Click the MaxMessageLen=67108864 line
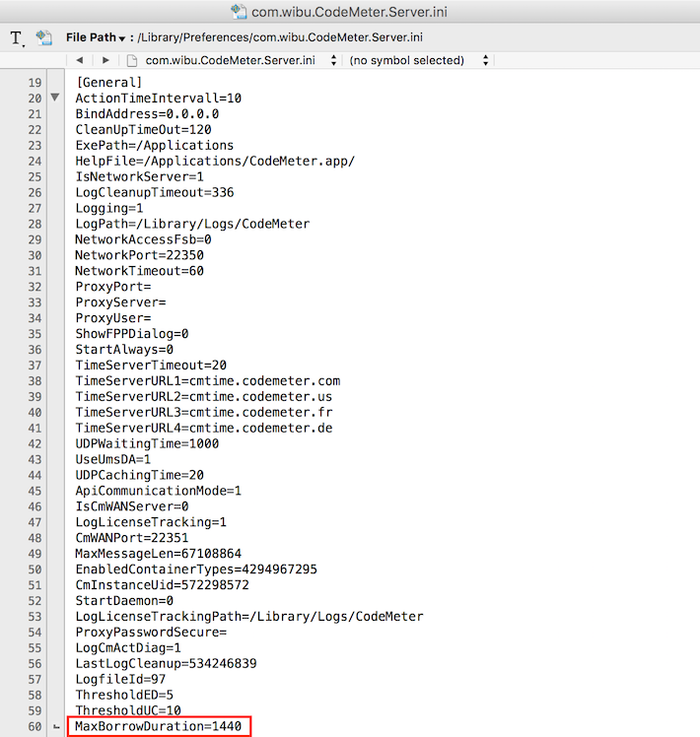The width and height of the screenshot is (700, 737). tap(158, 554)
